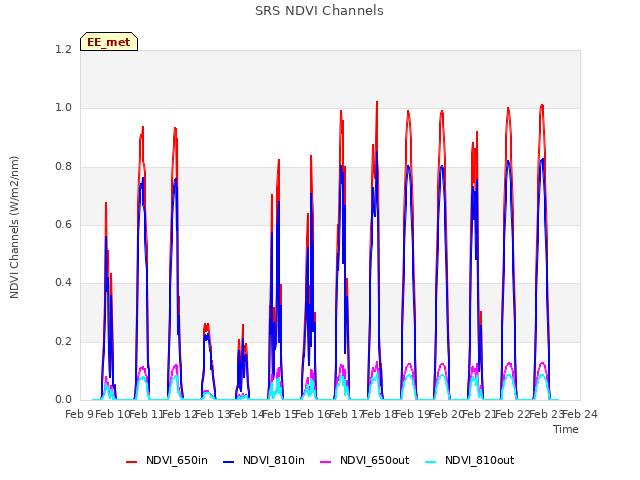Click the EE_met annotation label

pyautogui.click(x=109, y=42)
